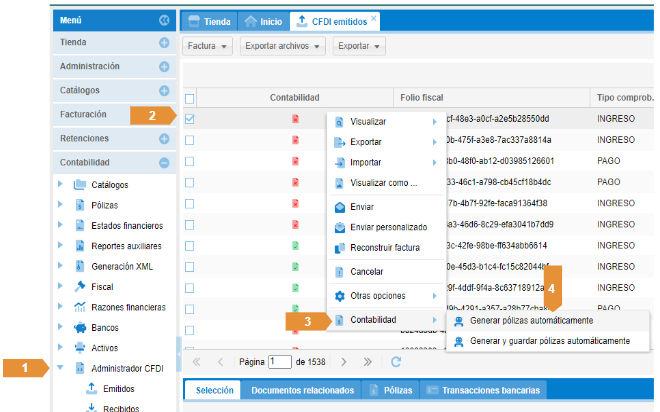Collapse the Contabilidad menu section

pyautogui.click(x=164, y=162)
